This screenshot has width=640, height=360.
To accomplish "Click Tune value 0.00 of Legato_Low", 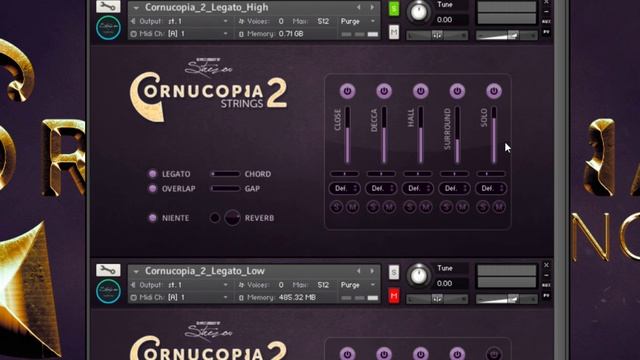I will (445, 283).
